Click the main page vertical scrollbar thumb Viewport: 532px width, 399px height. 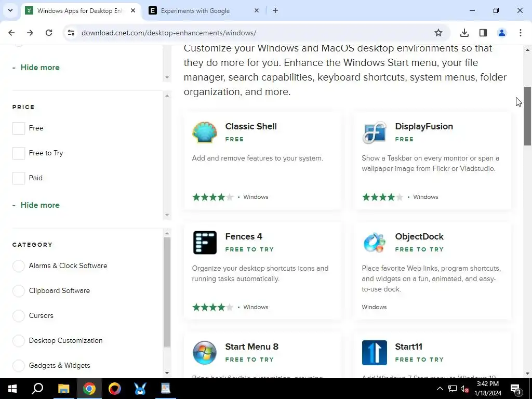pyautogui.click(x=527, y=116)
